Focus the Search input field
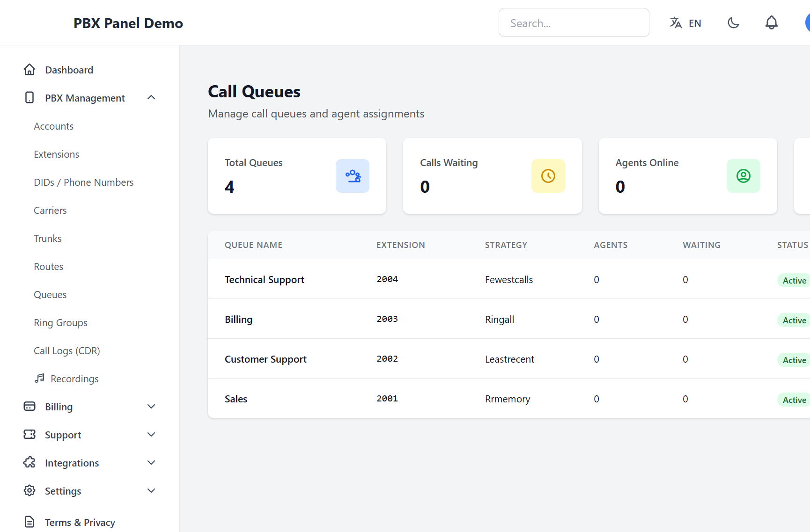This screenshot has height=532, width=810. pos(574,22)
